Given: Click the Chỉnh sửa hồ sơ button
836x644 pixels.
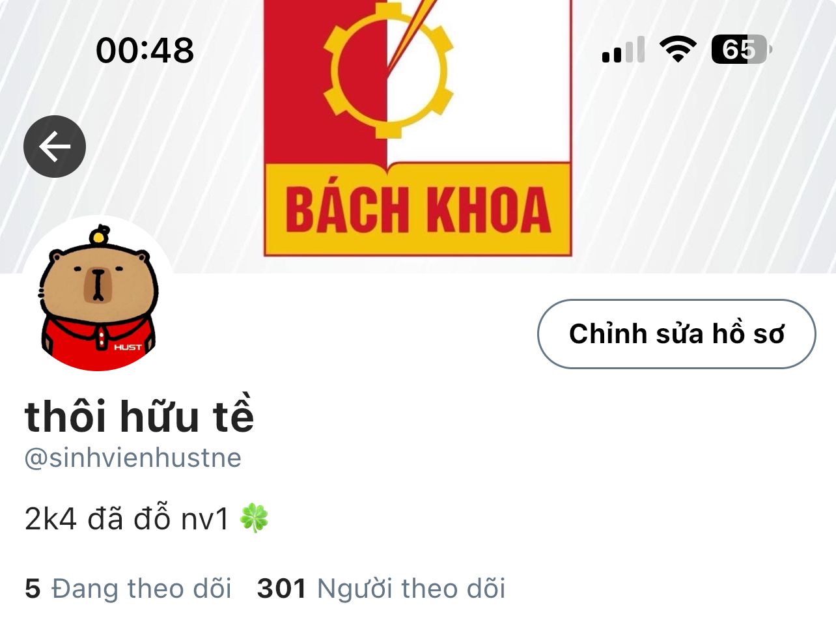Looking at the screenshot, I should 676,334.
